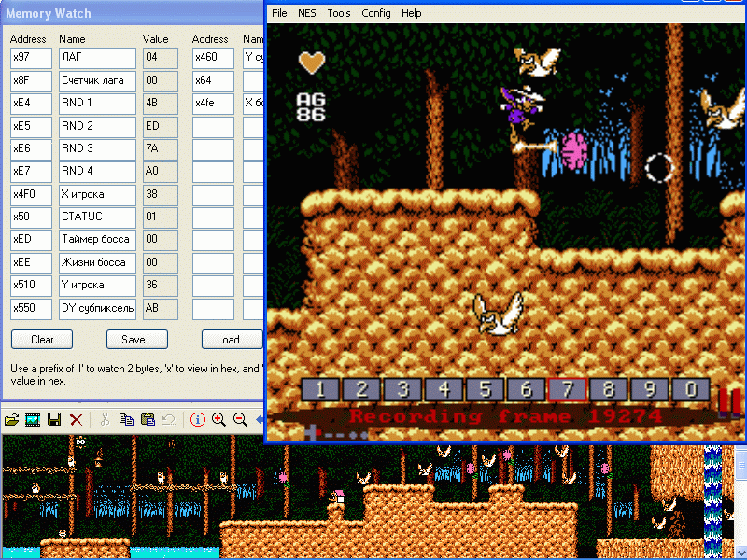Click the Жизни босса name field
The image size is (747, 560).
pos(97,263)
